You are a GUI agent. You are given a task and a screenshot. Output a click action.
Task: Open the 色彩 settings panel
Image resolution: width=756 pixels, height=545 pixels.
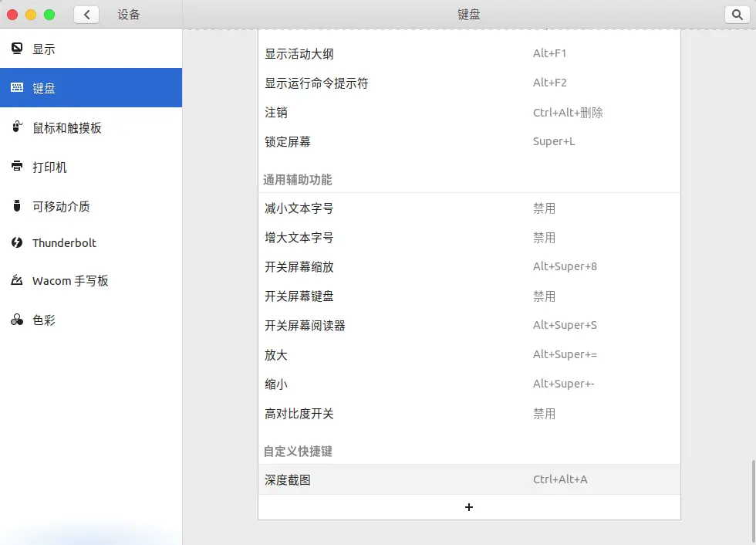coord(17,319)
